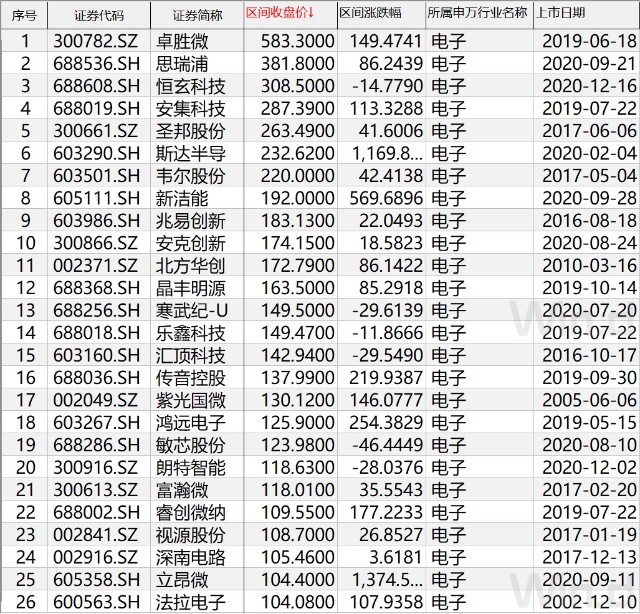Click listing date 2016-10-17
640x614 pixels.
pos(589,356)
